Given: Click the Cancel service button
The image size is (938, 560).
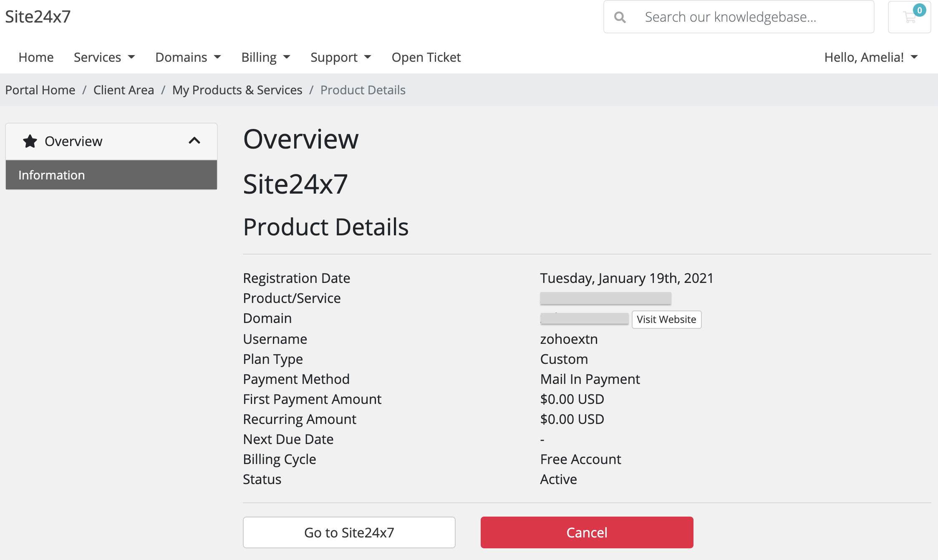Looking at the screenshot, I should (x=586, y=532).
